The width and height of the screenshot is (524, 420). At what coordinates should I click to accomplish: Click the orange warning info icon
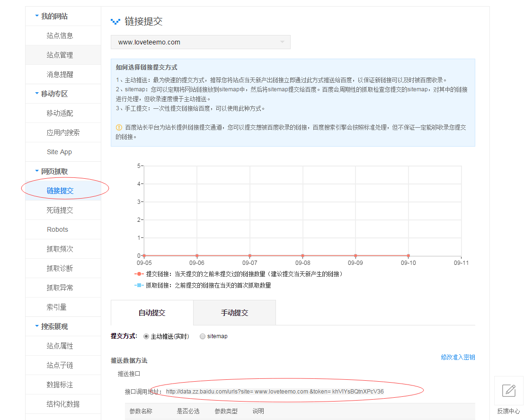click(119, 127)
